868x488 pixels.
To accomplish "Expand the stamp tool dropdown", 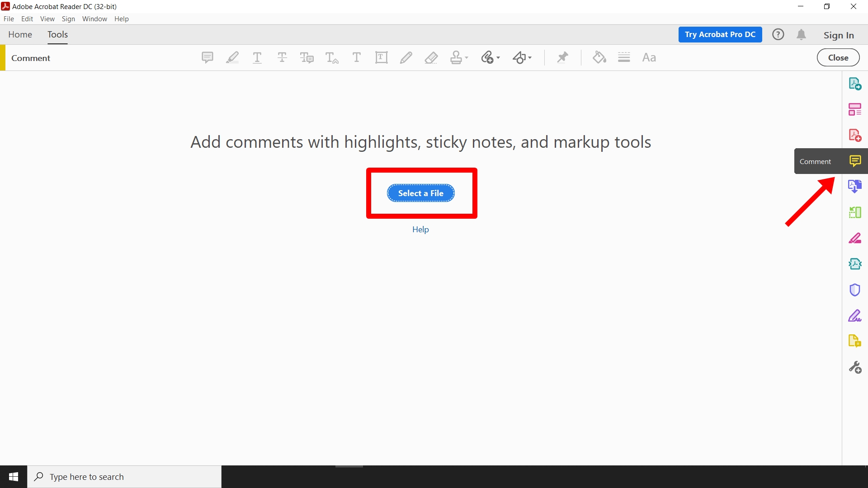I will click(467, 58).
